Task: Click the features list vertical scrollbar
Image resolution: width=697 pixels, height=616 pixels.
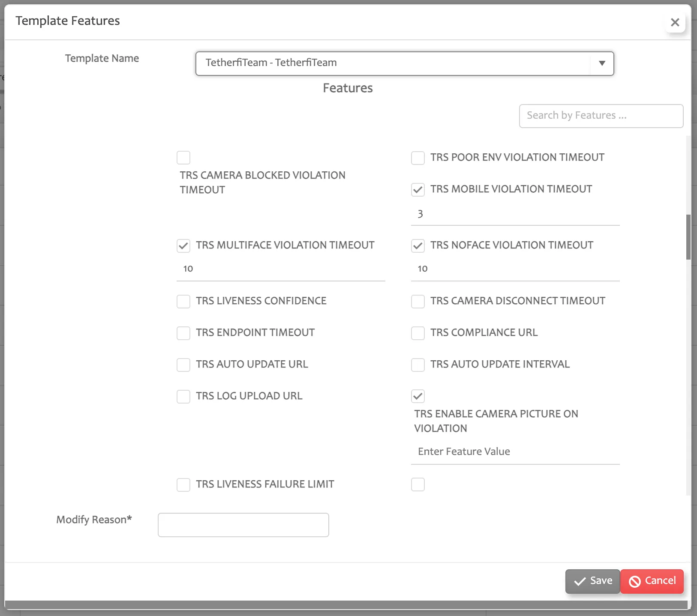Action: click(x=688, y=237)
